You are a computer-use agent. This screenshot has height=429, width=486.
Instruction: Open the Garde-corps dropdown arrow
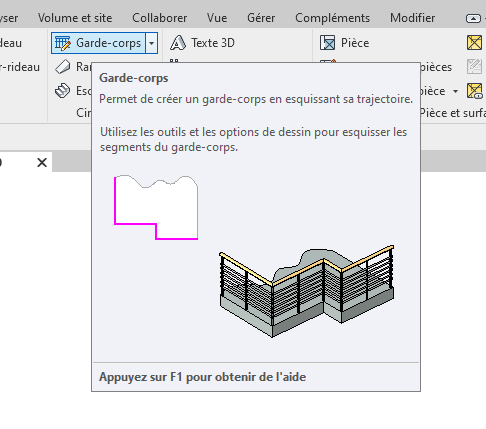click(x=151, y=43)
